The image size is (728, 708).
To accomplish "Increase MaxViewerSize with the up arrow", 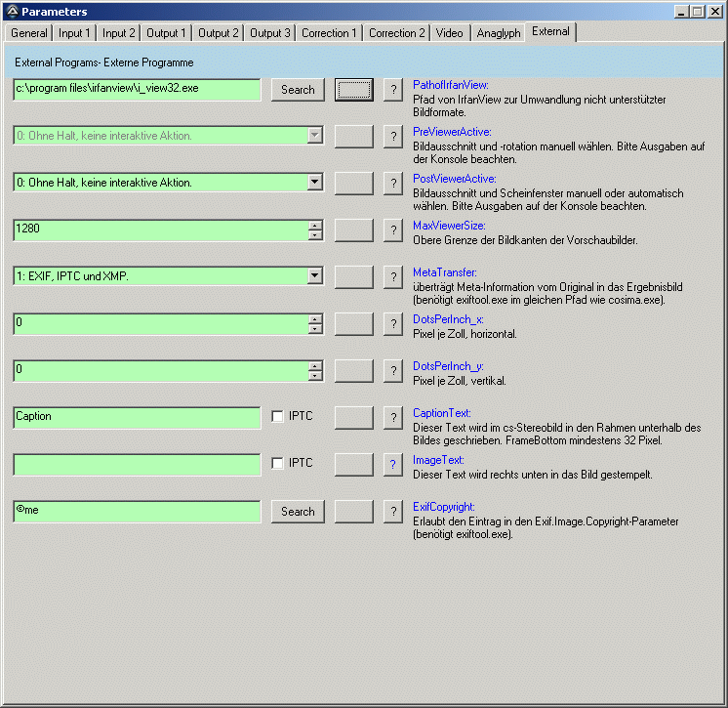I will (x=315, y=226).
